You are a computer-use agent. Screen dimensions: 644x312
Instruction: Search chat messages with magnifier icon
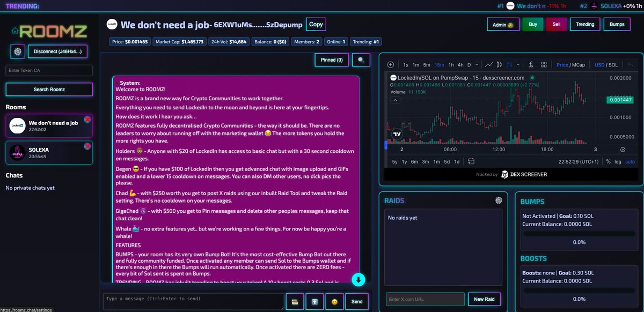point(361,60)
